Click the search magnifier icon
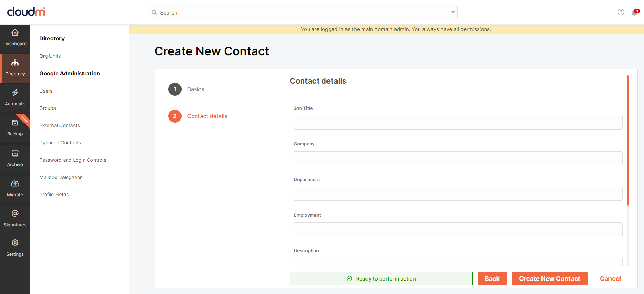Image resolution: width=644 pixels, height=294 pixels. point(154,12)
